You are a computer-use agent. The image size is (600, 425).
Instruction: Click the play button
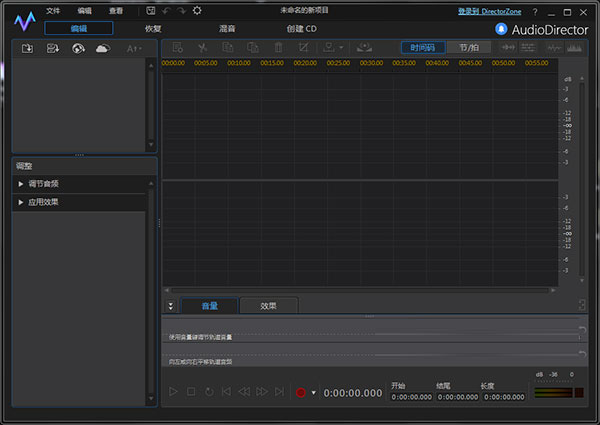[x=173, y=392]
